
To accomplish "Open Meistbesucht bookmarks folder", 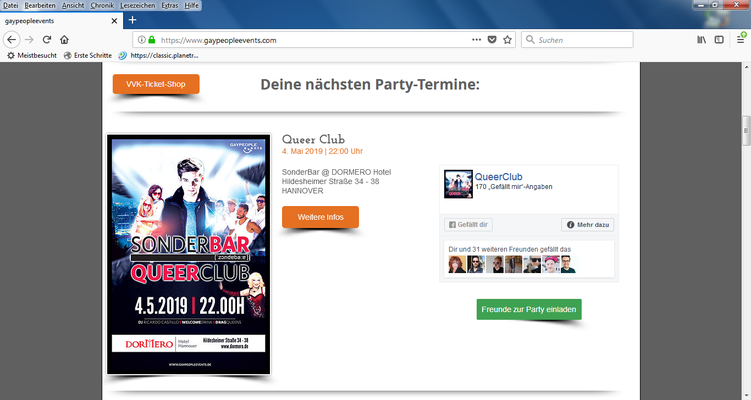I will tap(32, 56).
